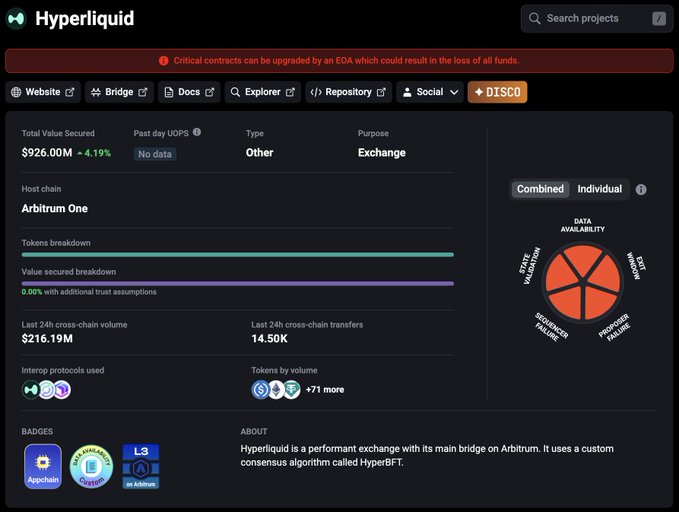Click the Hyperliquid page title
The image size is (679, 512).
pos(84,19)
